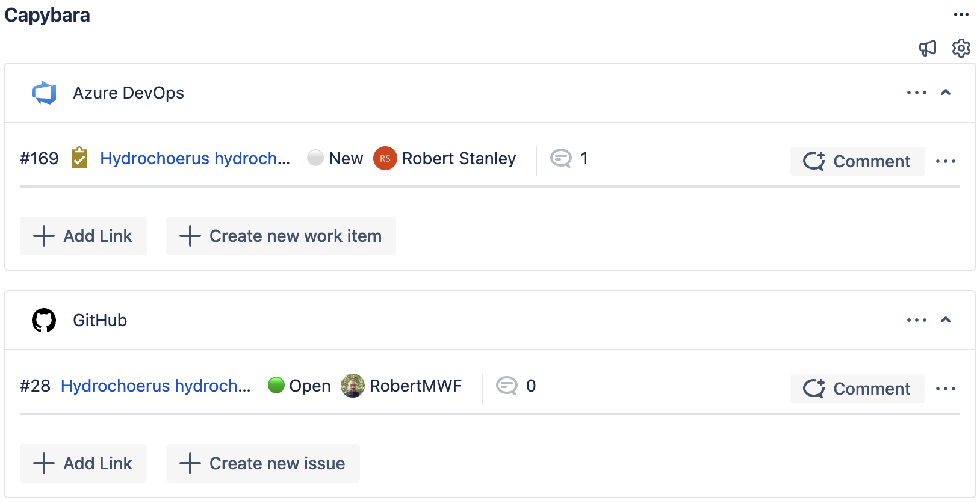Viewport: 980px width, 503px height.
Task: Open the GitHub section more-options menu
Action: point(916,320)
